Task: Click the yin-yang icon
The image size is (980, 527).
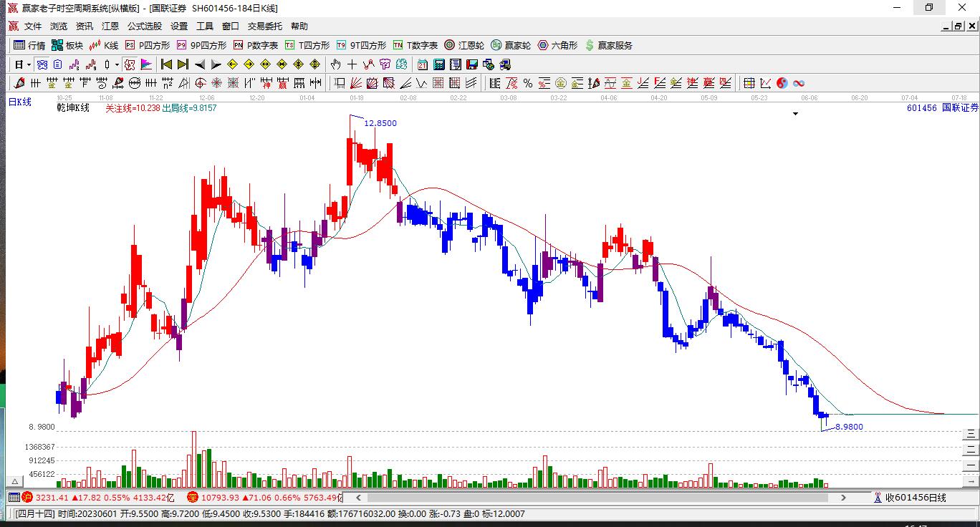Action: point(782,83)
